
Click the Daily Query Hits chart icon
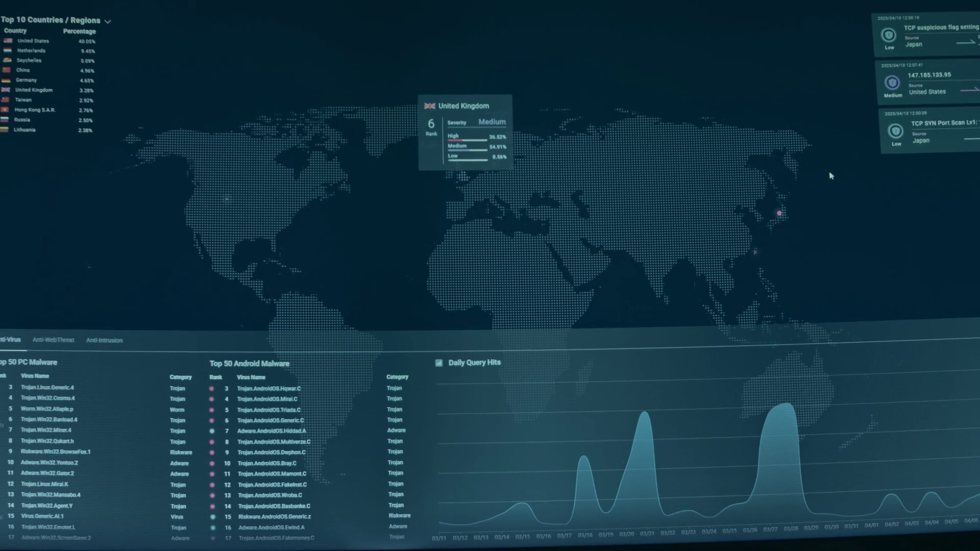tap(439, 363)
